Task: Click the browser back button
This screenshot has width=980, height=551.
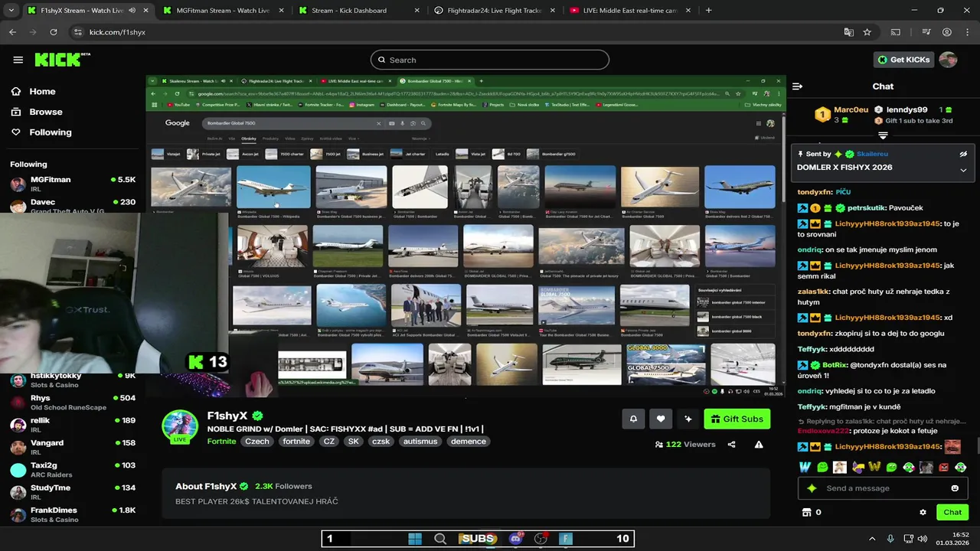Action: tap(12, 32)
